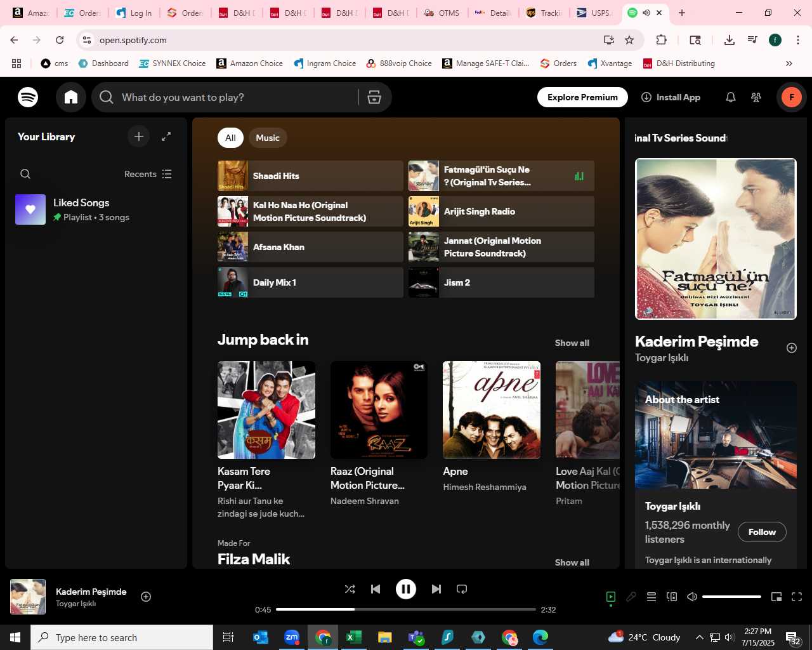Search in Your Library
This screenshot has width=812, height=650.
point(25,174)
